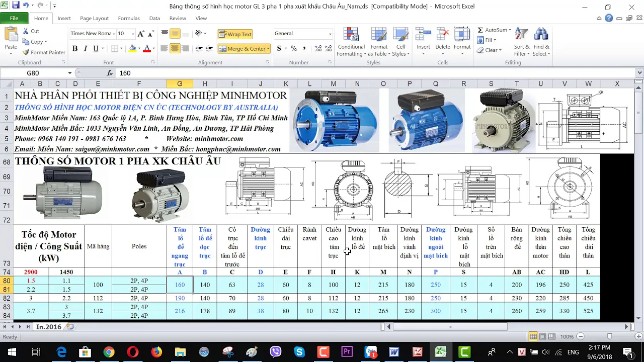
Task: Click the Paste icon in Clipboard group
Action: [11, 35]
